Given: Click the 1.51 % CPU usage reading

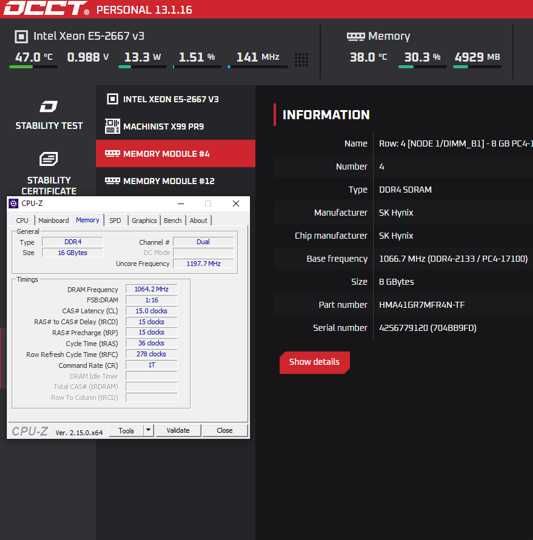Looking at the screenshot, I should (x=197, y=57).
